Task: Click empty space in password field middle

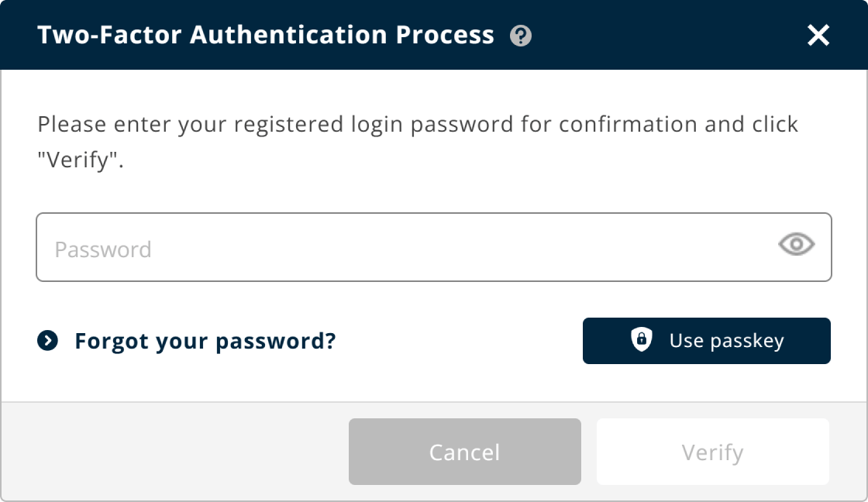Action: [465, 248]
